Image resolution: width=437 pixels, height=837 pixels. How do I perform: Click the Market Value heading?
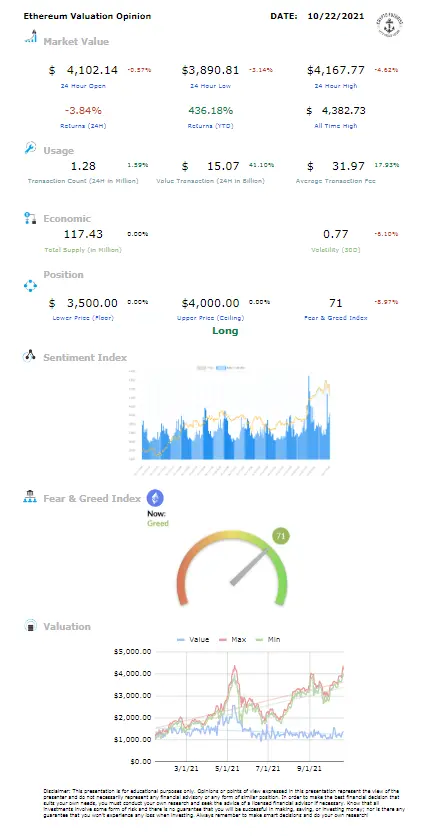point(76,42)
